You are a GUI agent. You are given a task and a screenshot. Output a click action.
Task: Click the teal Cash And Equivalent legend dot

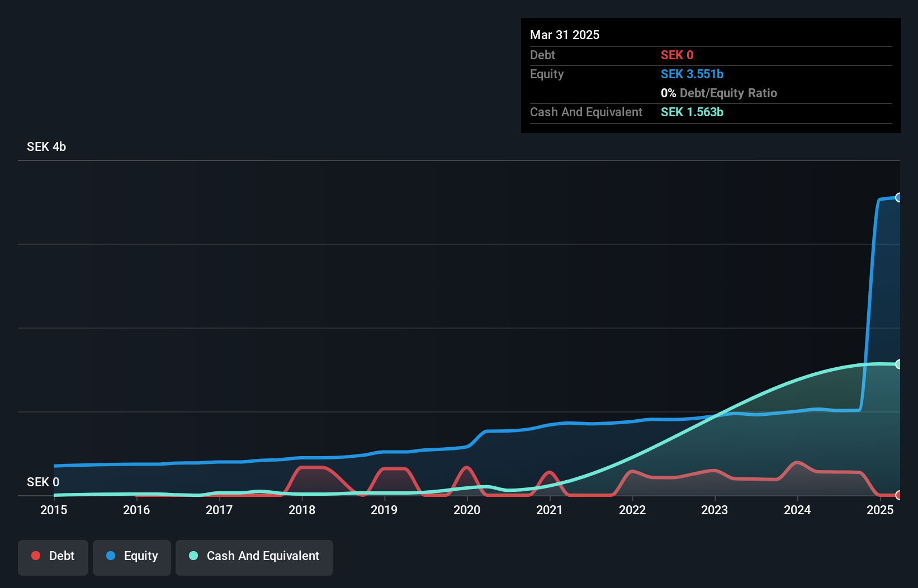tap(193, 556)
